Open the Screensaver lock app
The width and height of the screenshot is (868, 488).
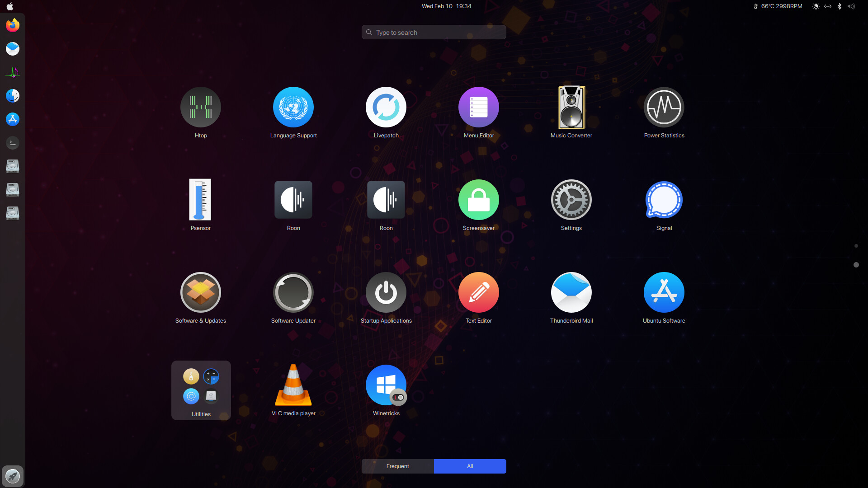478,200
